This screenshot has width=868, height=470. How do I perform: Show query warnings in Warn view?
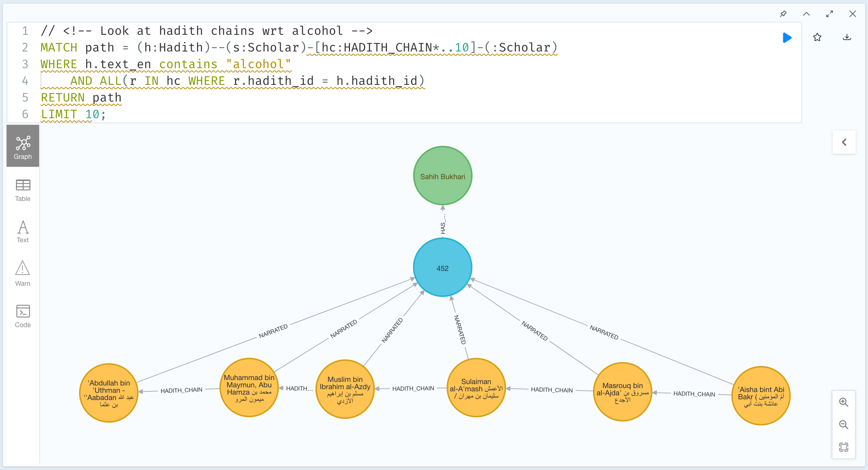click(23, 274)
